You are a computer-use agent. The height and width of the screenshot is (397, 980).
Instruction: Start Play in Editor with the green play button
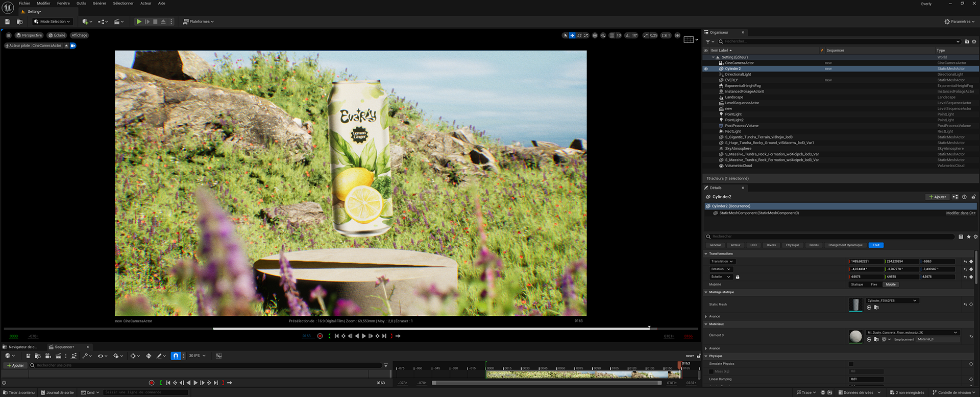pyautogui.click(x=139, y=21)
